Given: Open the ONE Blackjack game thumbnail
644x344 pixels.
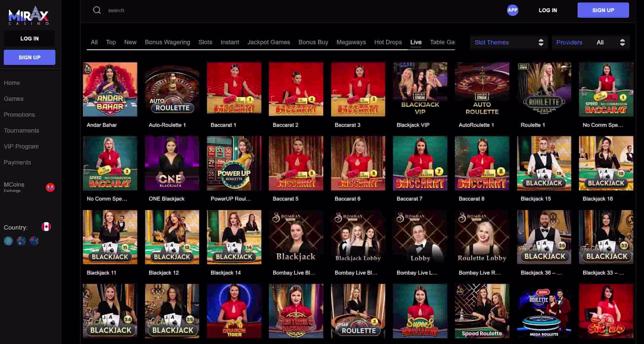Looking at the screenshot, I should [x=172, y=163].
